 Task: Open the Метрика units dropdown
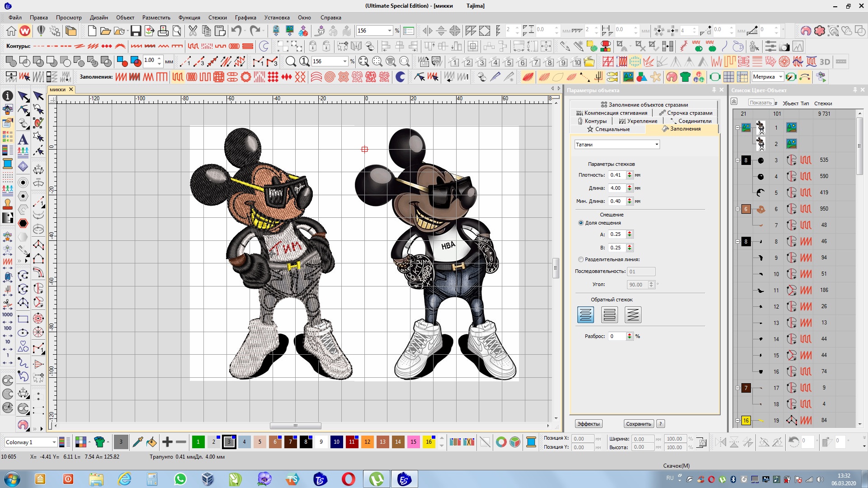(x=780, y=77)
